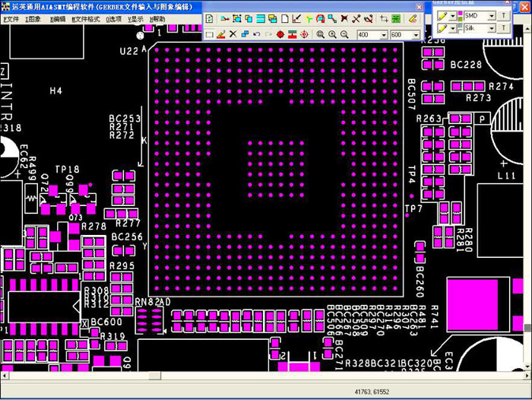Open the 帮助 (Help) menu
Image resolution: width=532 pixels, height=400 pixels.
(158, 19)
